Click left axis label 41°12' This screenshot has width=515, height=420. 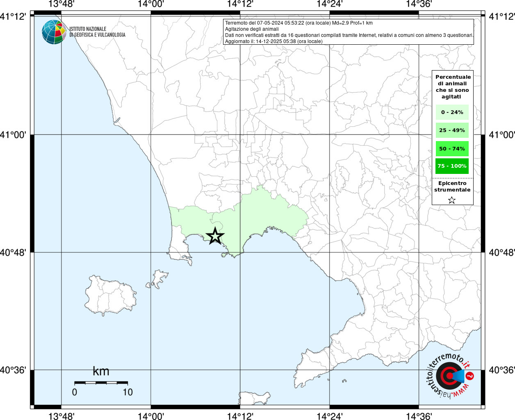point(13,16)
